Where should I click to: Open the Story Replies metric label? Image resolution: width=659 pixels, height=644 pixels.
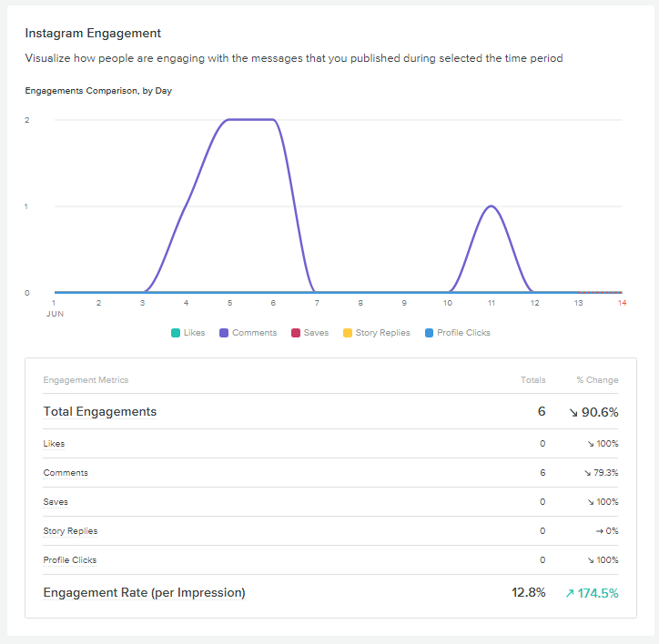tap(70, 531)
